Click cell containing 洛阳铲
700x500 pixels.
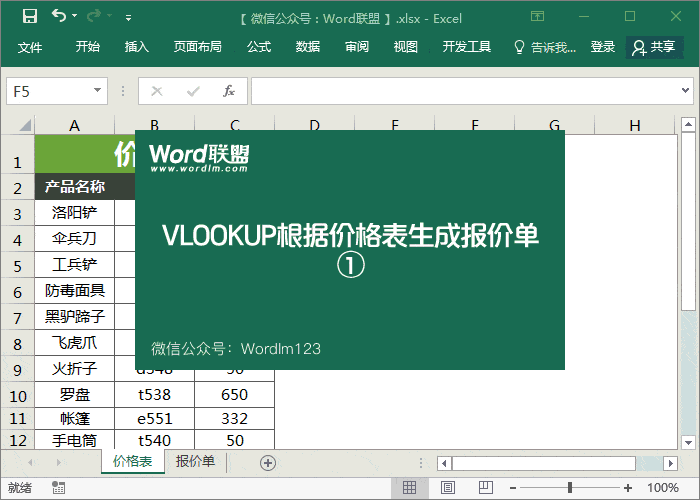click(75, 212)
